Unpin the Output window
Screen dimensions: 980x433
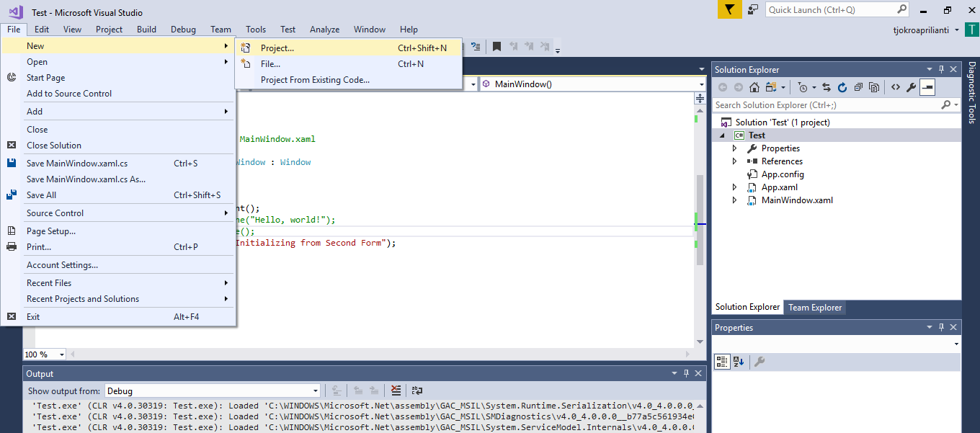click(x=685, y=373)
